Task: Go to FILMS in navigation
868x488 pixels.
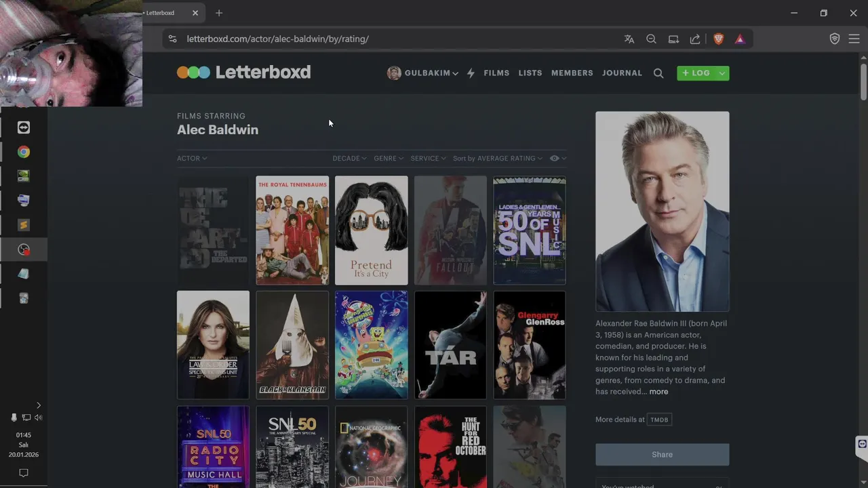Action: (x=496, y=73)
